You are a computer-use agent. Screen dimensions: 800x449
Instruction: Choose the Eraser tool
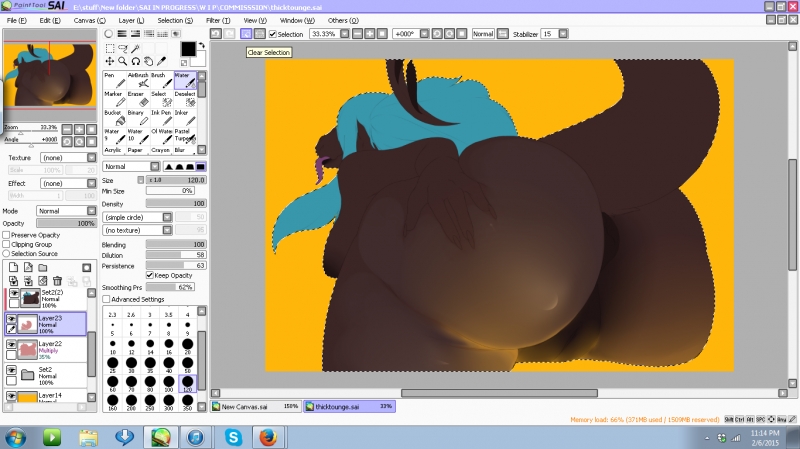(x=138, y=99)
